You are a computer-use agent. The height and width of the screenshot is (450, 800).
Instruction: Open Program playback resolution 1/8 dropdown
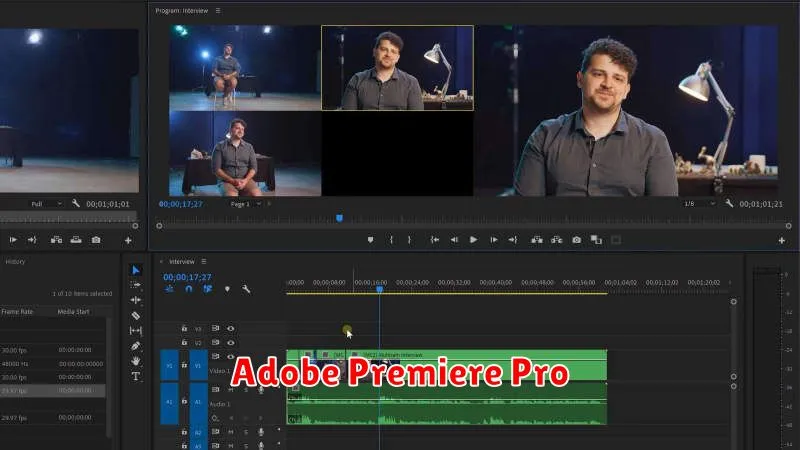[699, 204]
